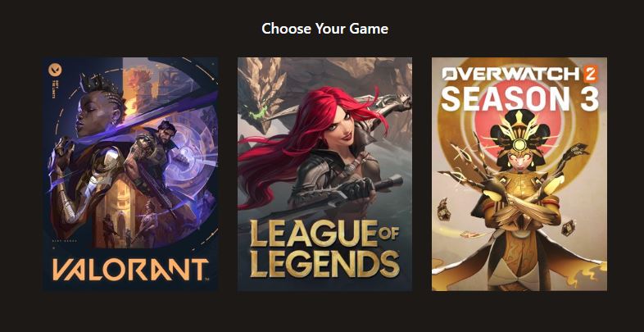Click the gold League of Legends logo
The image size is (644, 332).
click(324, 248)
